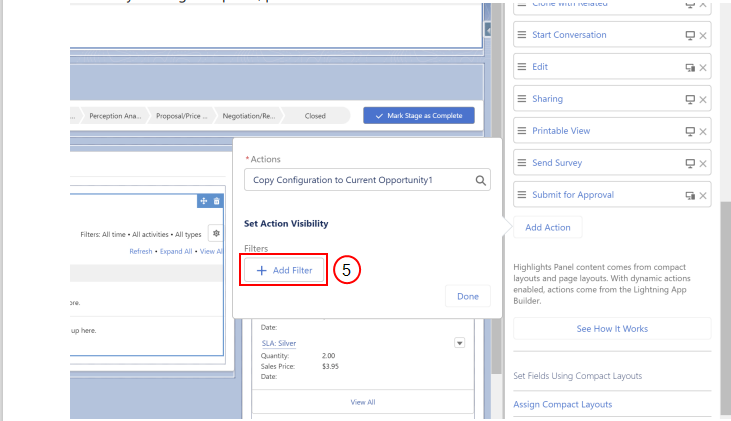This screenshot has width=731, height=421.
Task: Click the Expand All link
Action: (176, 251)
